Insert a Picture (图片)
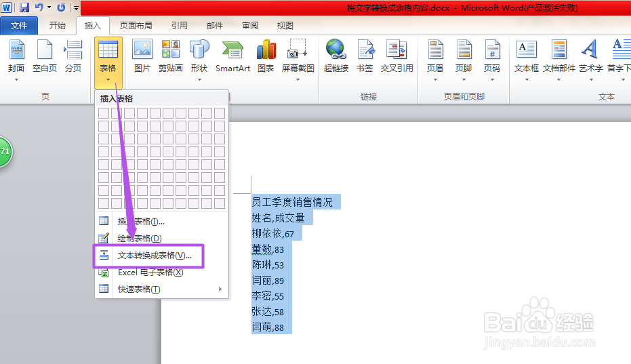 coord(142,56)
